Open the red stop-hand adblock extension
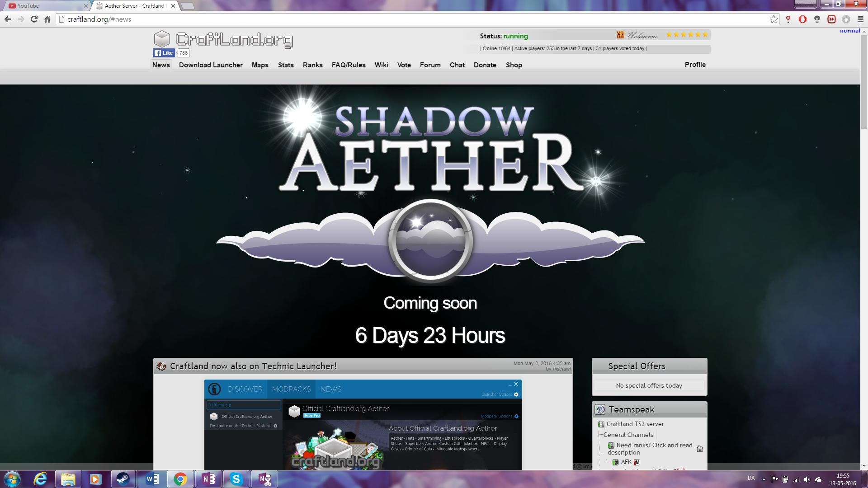Viewport: 868px width, 488px height. (802, 19)
